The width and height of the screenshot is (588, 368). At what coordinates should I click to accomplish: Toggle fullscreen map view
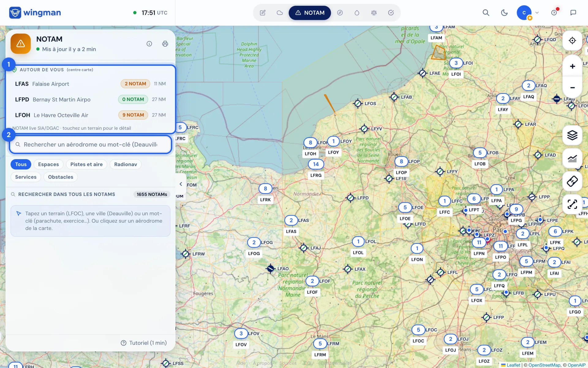pyautogui.click(x=572, y=204)
